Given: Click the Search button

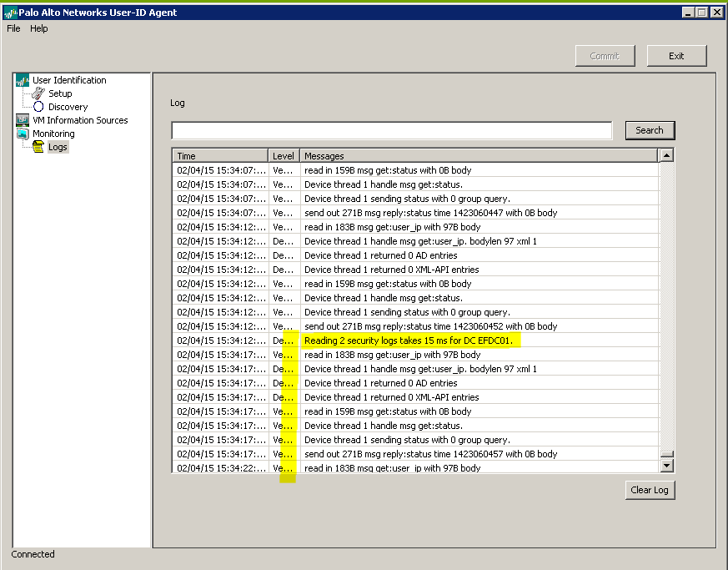Looking at the screenshot, I should [650, 130].
